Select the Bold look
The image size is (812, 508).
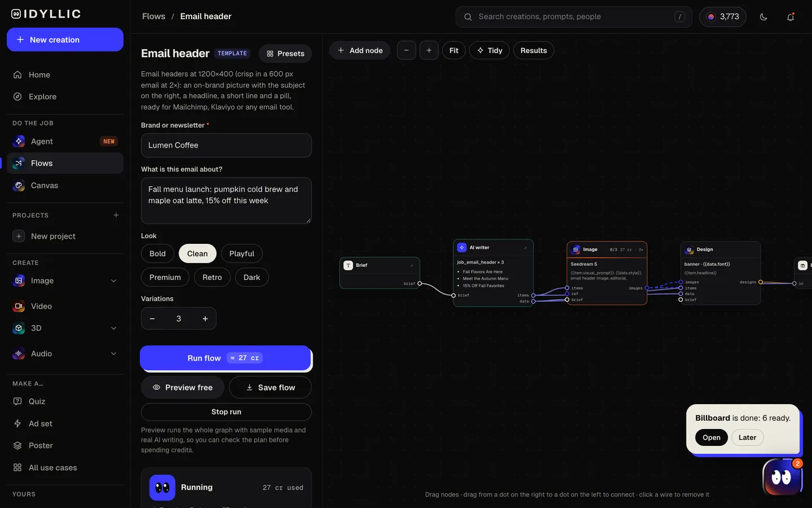[x=157, y=253]
